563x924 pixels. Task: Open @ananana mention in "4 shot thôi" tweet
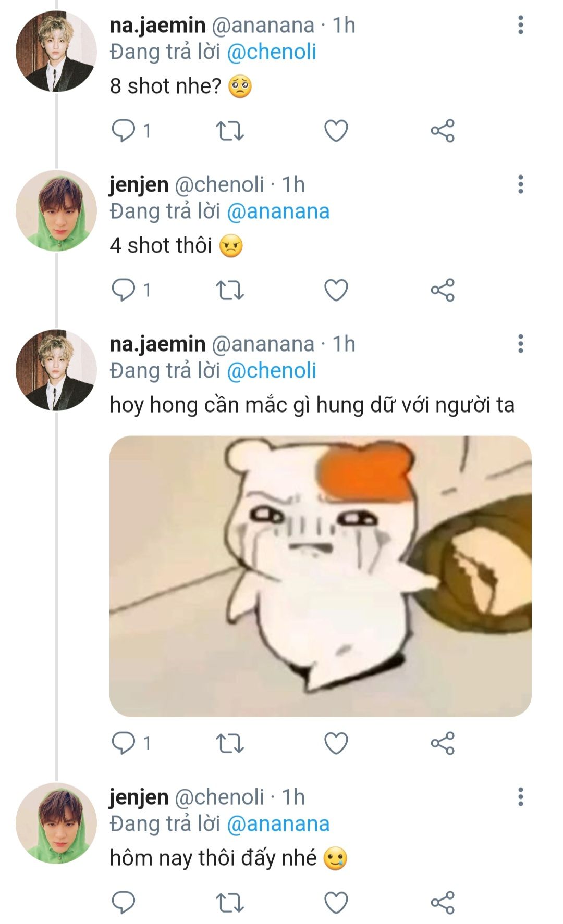click(x=278, y=211)
